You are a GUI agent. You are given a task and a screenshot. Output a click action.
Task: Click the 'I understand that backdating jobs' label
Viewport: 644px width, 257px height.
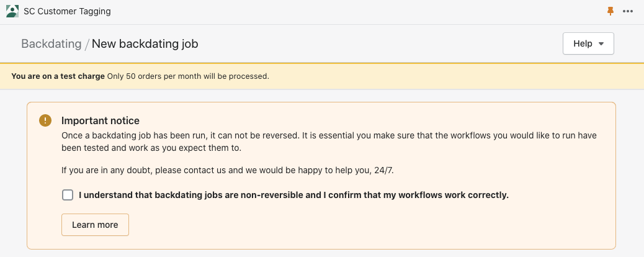(293, 195)
